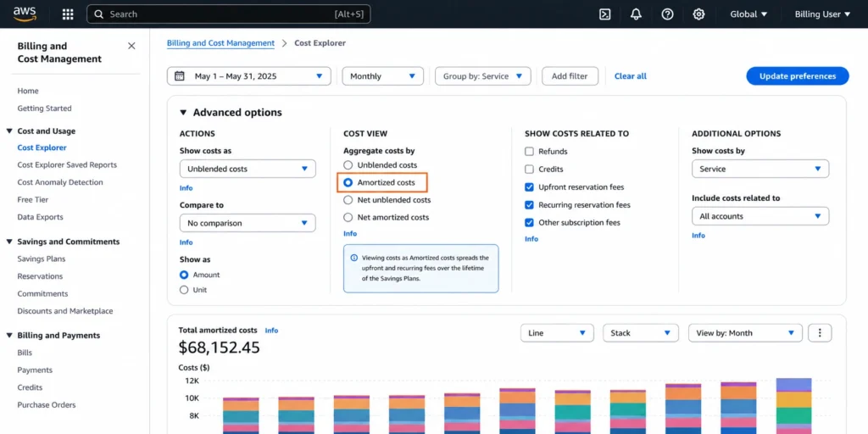The height and width of the screenshot is (434, 868).
Task: Open the May 1 – May 31, 2025 date picker
Action: (x=249, y=76)
